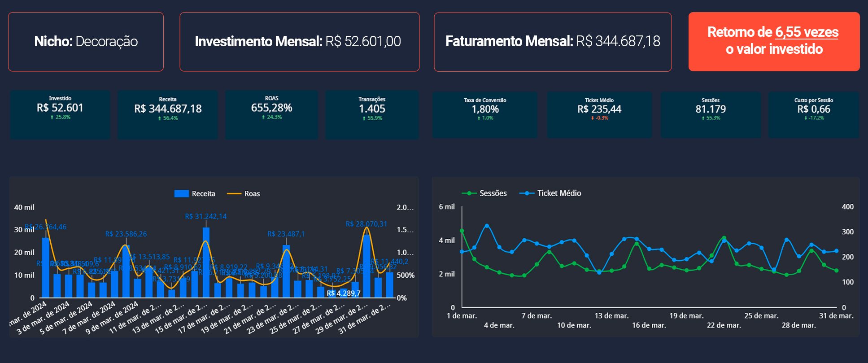Screen dimensions: 868x363
Task: Click the Receita legend label
Action: coord(204,194)
